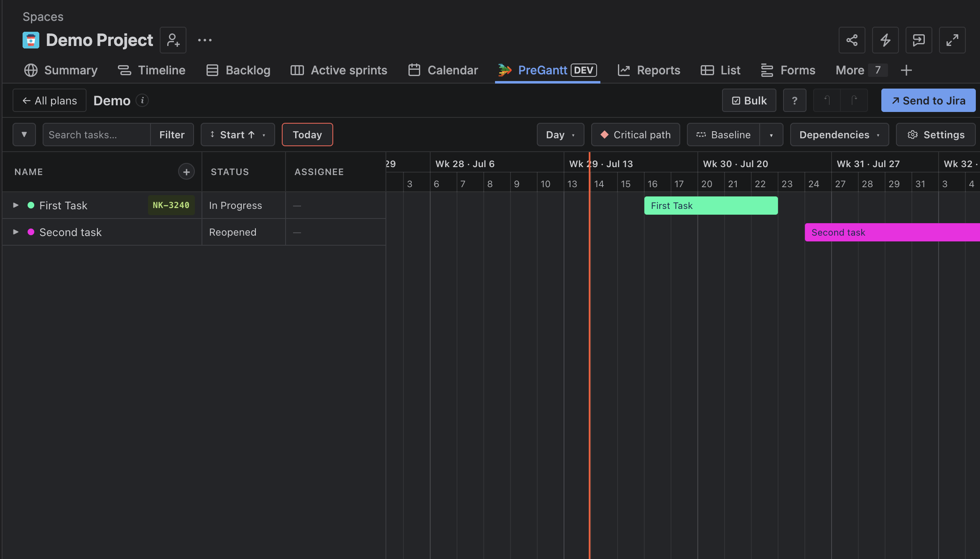Viewport: 980px width, 559px height.
Task: Click the In Progress status cell
Action: pyautogui.click(x=243, y=205)
